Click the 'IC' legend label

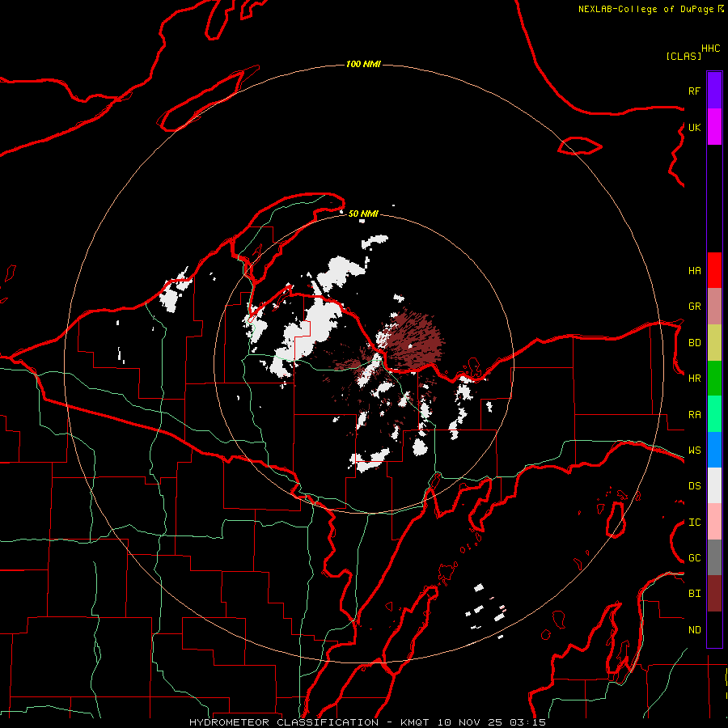(x=694, y=523)
